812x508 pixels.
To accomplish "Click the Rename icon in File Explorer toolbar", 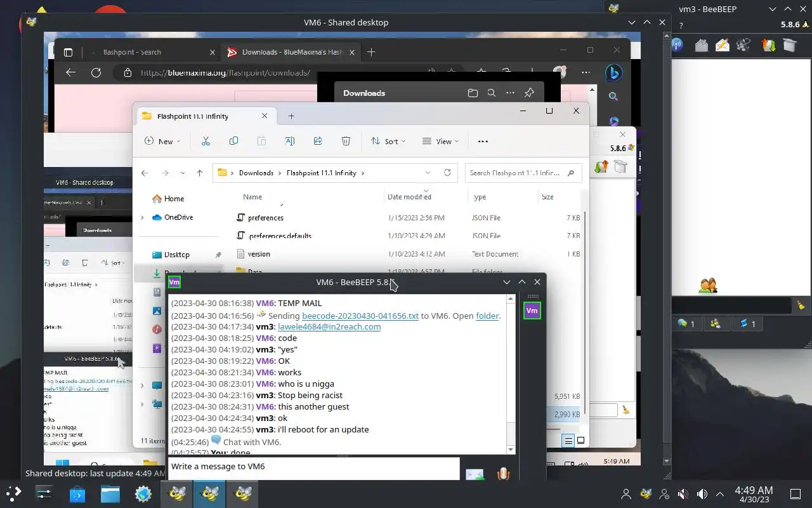I will tap(290, 141).
